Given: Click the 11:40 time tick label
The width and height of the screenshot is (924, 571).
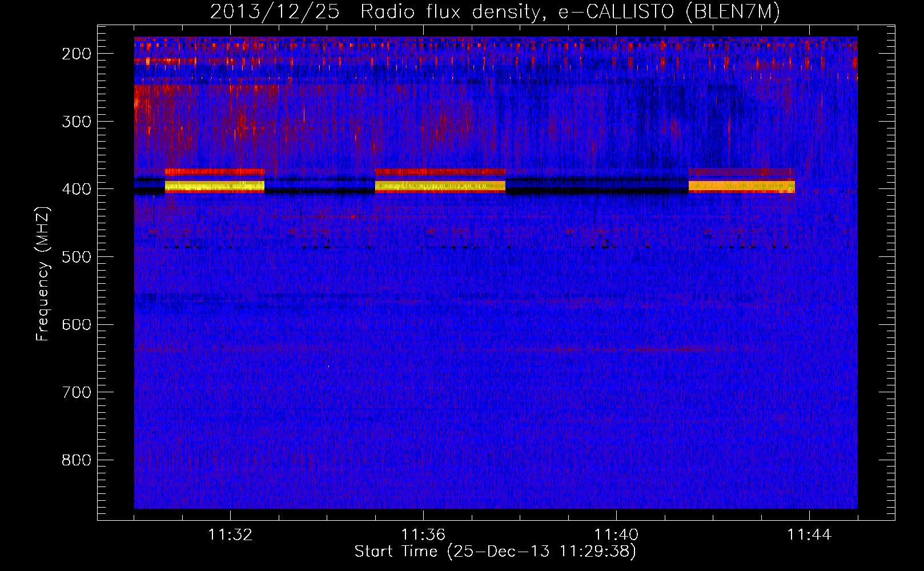Looking at the screenshot, I should [x=616, y=535].
